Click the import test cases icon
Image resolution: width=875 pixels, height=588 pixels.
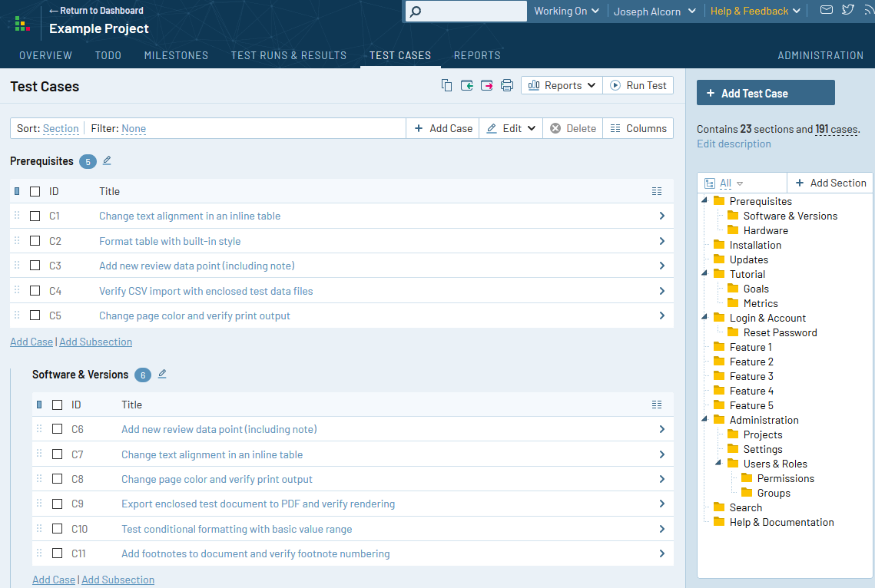click(466, 85)
